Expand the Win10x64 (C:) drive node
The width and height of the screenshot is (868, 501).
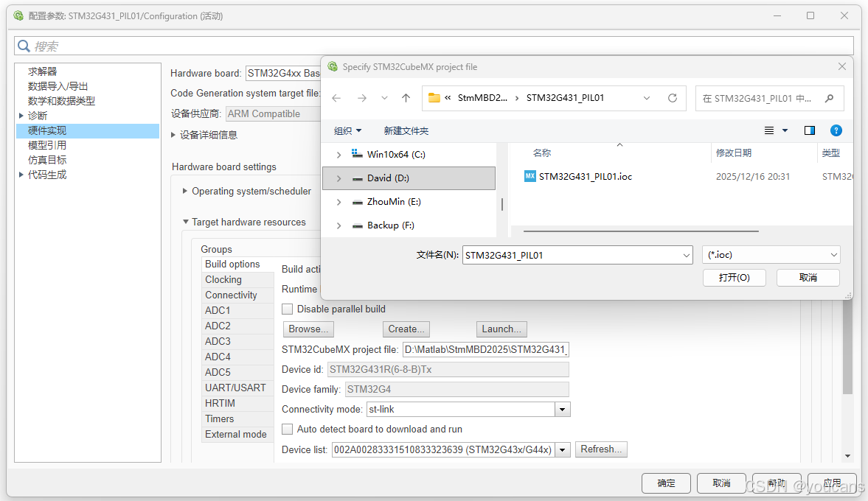(x=338, y=155)
